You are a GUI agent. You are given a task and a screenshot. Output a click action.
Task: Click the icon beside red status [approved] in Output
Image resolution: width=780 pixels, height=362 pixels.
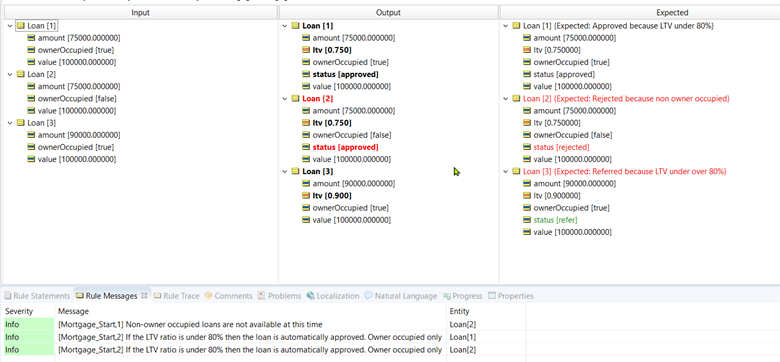pyautogui.click(x=306, y=147)
